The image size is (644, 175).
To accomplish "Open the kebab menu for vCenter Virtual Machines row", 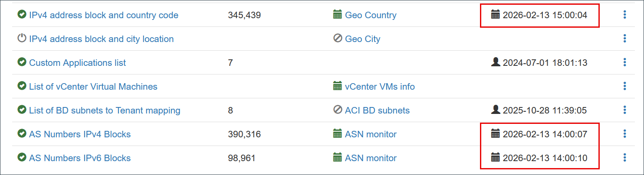I will click(624, 86).
